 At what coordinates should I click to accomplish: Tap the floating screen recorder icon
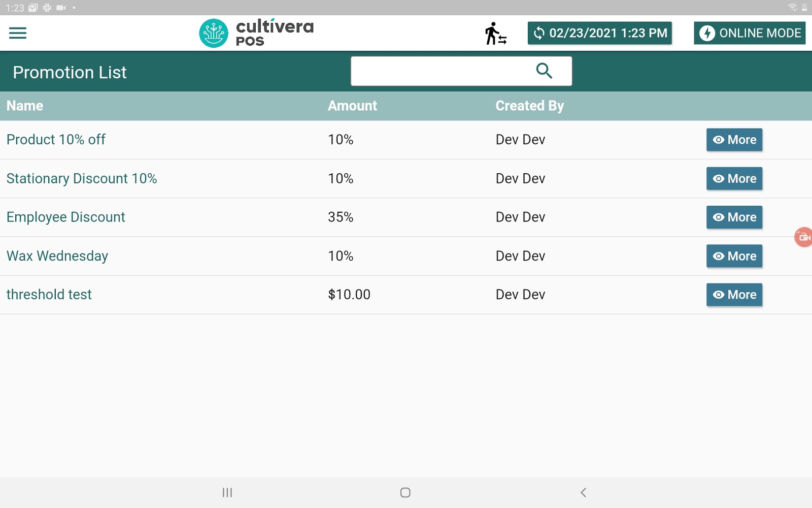coord(803,237)
